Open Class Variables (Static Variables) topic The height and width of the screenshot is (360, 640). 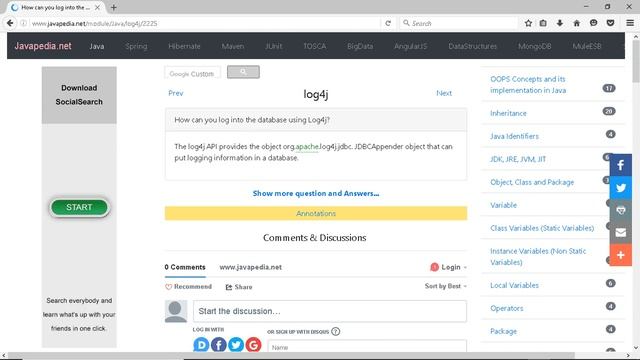(542, 228)
